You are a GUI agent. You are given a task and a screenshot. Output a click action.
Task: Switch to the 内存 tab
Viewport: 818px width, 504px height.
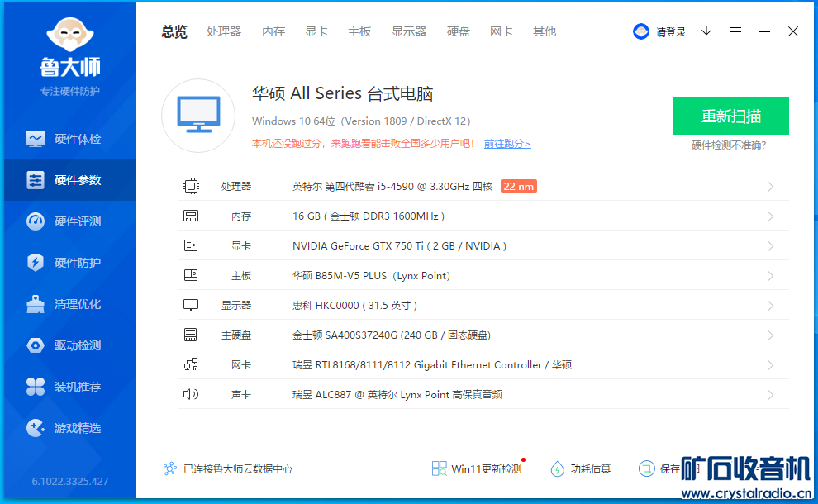click(x=273, y=32)
